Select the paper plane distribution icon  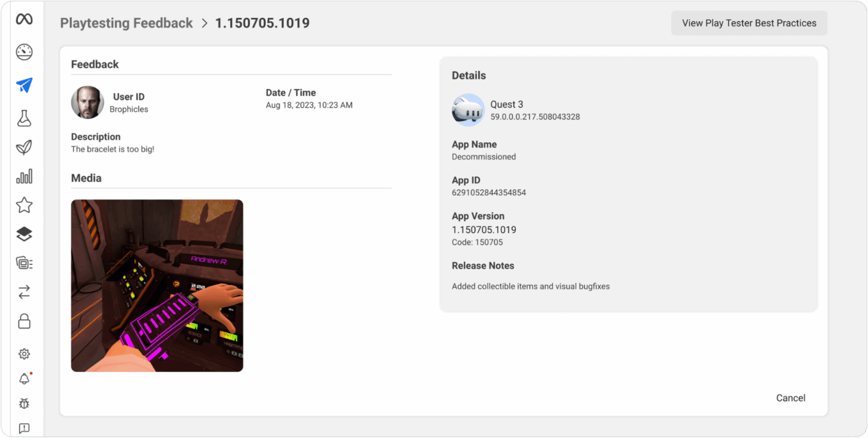24,85
